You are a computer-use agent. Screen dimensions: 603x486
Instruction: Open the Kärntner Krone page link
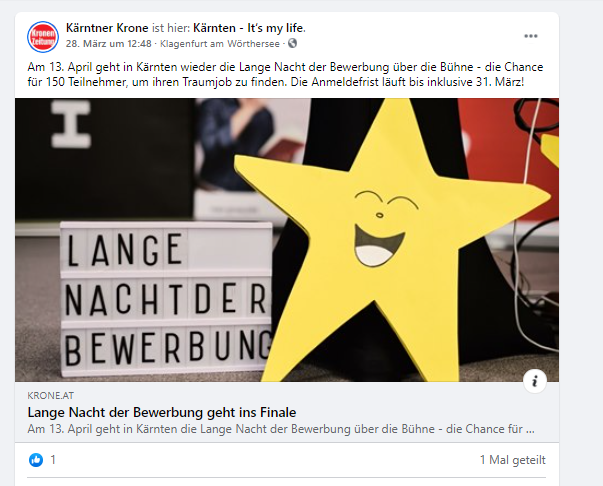click(x=107, y=28)
